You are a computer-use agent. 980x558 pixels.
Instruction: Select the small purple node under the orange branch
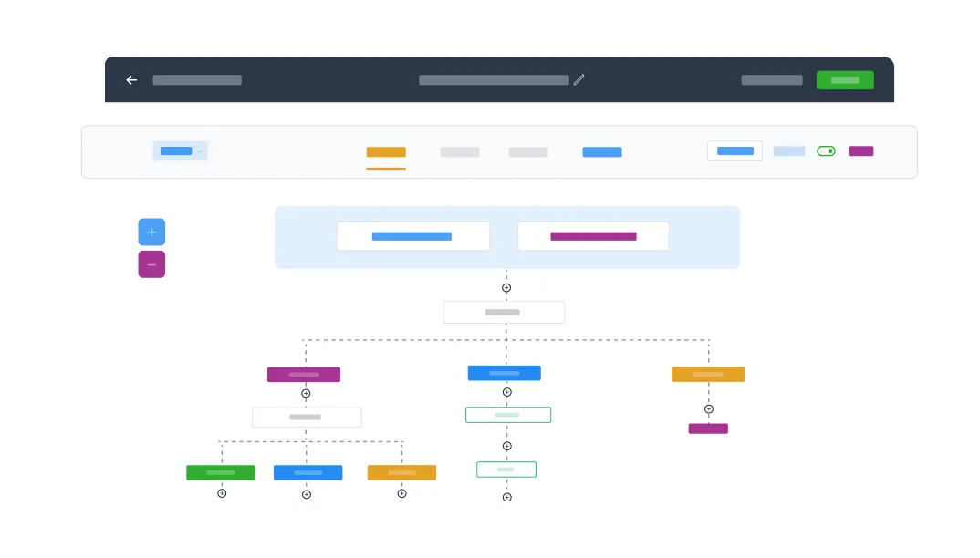[708, 429]
